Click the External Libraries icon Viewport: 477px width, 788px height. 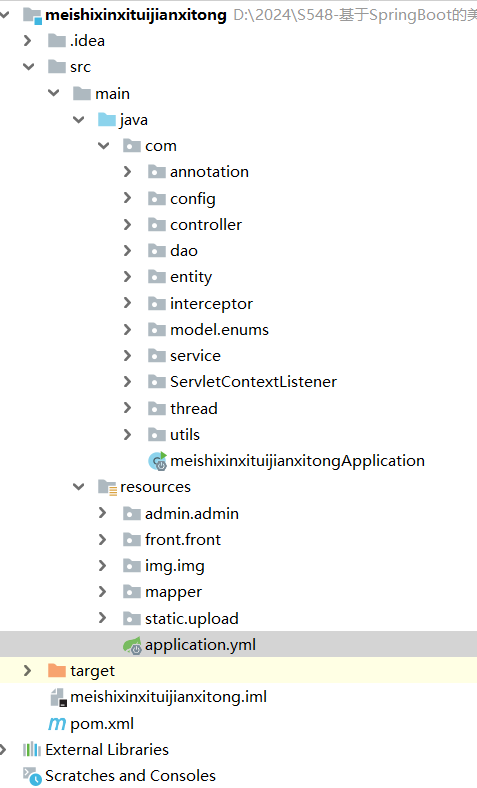point(32,749)
